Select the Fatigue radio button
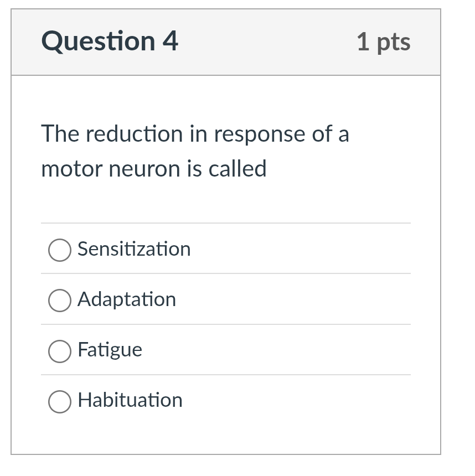This screenshot has width=475, height=476. click(59, 351)
